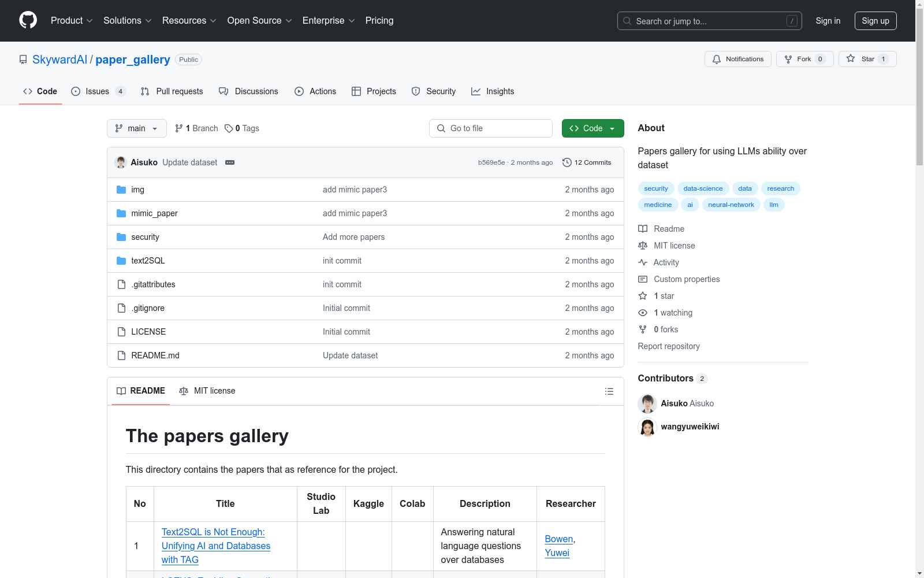Screen dimensions: 924x578
Task: Click Aisuko's contributor avatar
Action: tap(647, 403)
